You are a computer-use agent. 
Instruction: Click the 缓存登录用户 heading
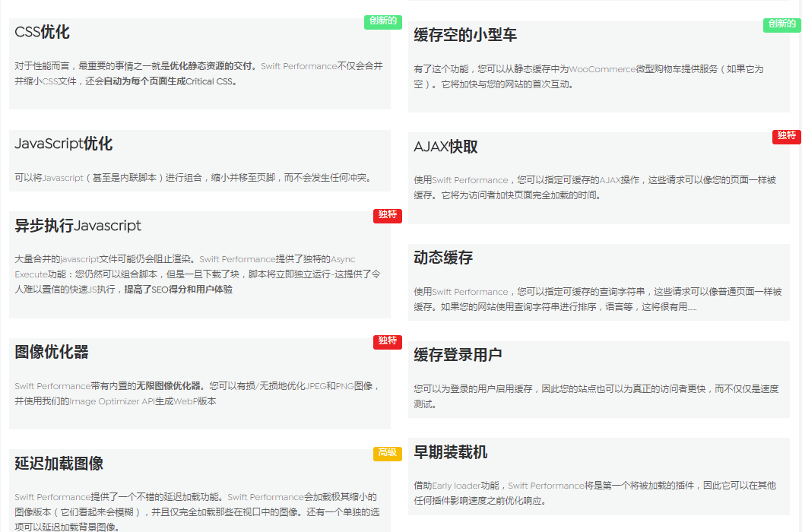pos(458,355)
